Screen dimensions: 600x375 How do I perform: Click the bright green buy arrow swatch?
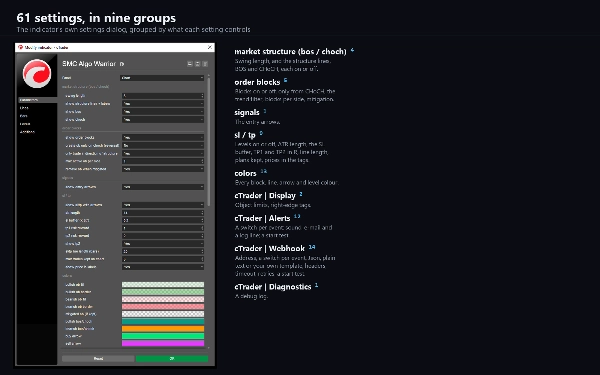tap(163, 336)
